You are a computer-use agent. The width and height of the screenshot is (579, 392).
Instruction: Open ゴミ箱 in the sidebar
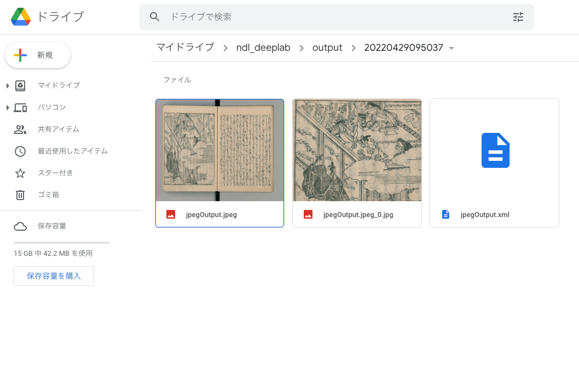48,194
